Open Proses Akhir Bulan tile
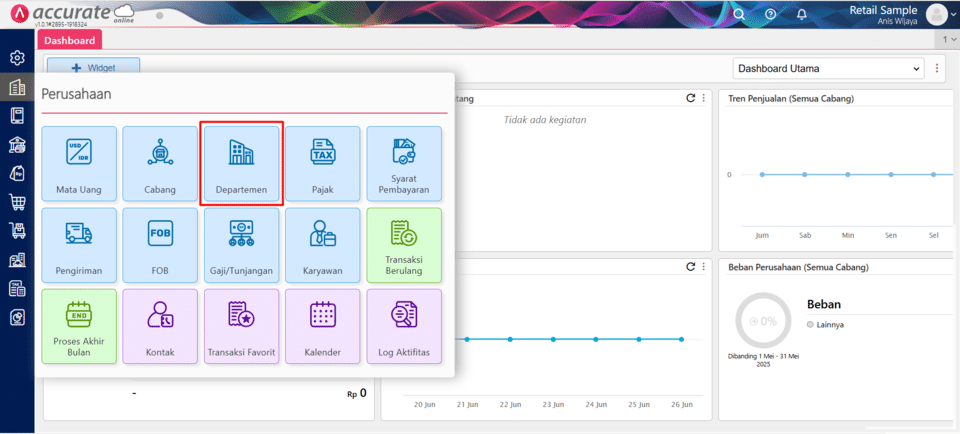 point(79,326)
